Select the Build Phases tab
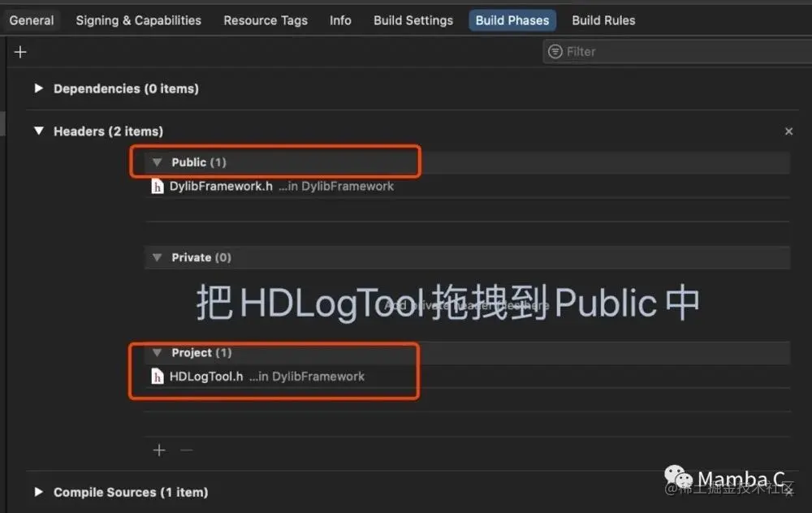Image resolution: width=812 pixels, height=513 pixels. coord(512,21)
